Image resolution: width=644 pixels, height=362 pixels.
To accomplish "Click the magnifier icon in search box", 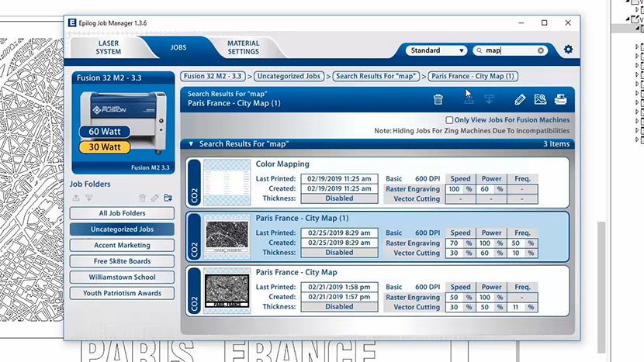I will pos(480,50).
